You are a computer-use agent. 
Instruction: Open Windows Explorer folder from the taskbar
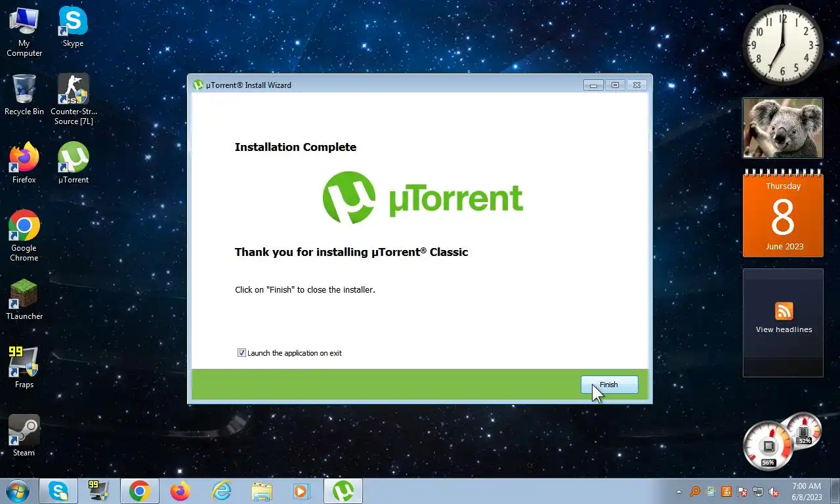click(262, 491)
